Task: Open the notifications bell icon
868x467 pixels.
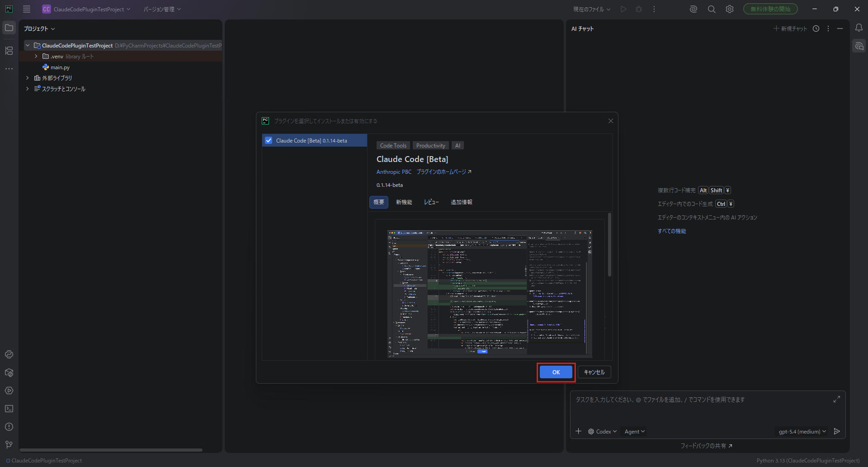Action: pyautogui.click(x=859, y=28)
